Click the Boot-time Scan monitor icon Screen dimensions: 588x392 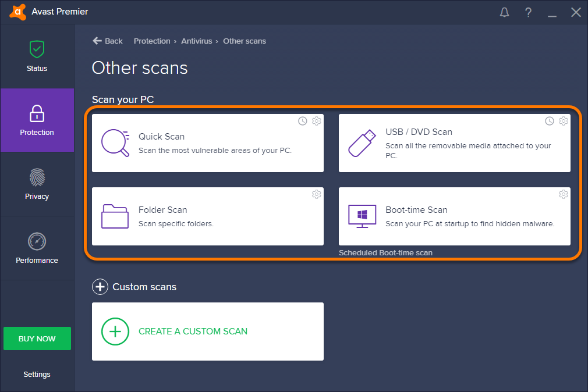(x=362, y=216)
